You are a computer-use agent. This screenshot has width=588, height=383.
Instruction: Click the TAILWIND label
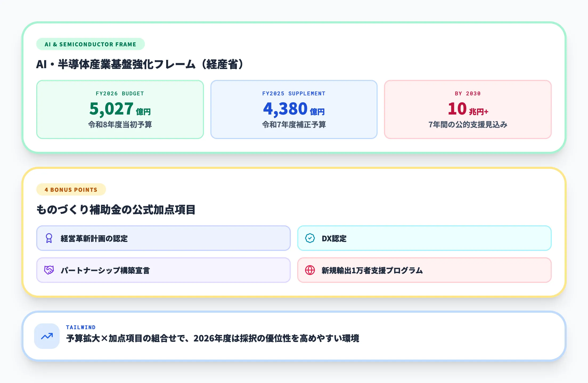coord(81,327)
